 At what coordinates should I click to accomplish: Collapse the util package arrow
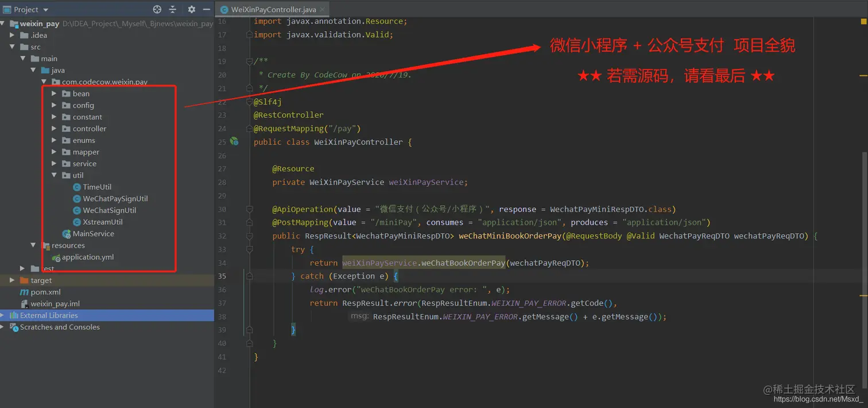pos(54,175)
